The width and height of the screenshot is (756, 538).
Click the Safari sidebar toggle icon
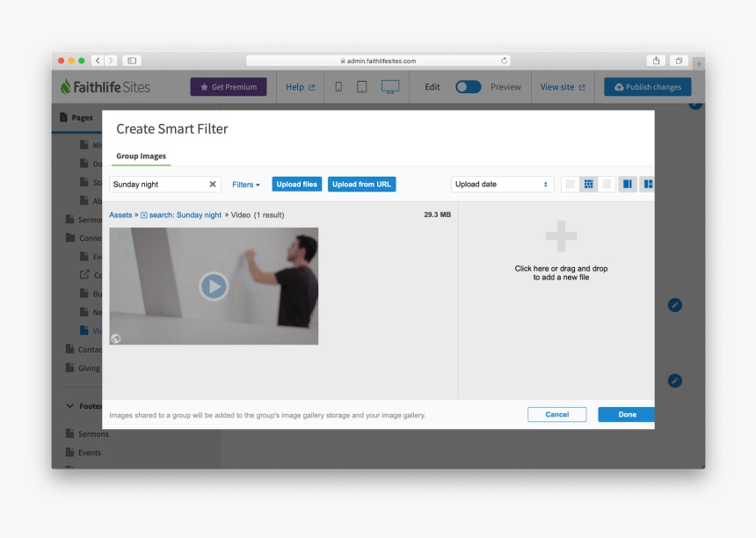pyautogui.click(x=132, y=61)
